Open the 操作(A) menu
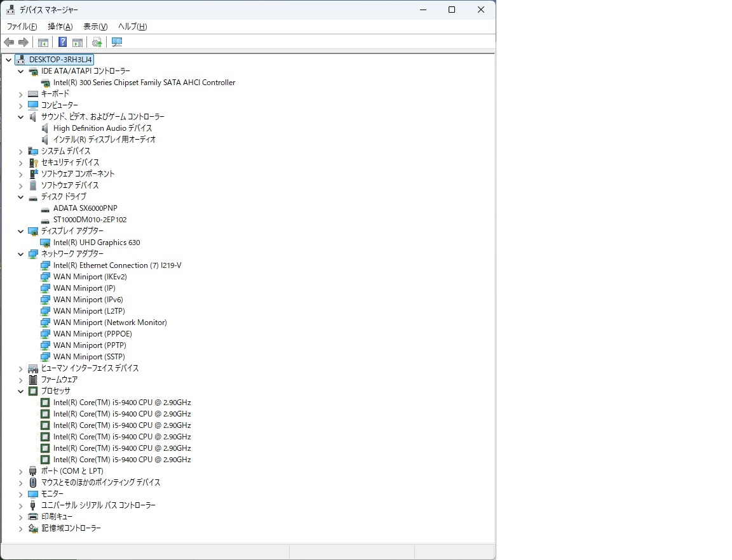This screenshot has width=732, height=560. pyautogui.click(x=60, y=27)
